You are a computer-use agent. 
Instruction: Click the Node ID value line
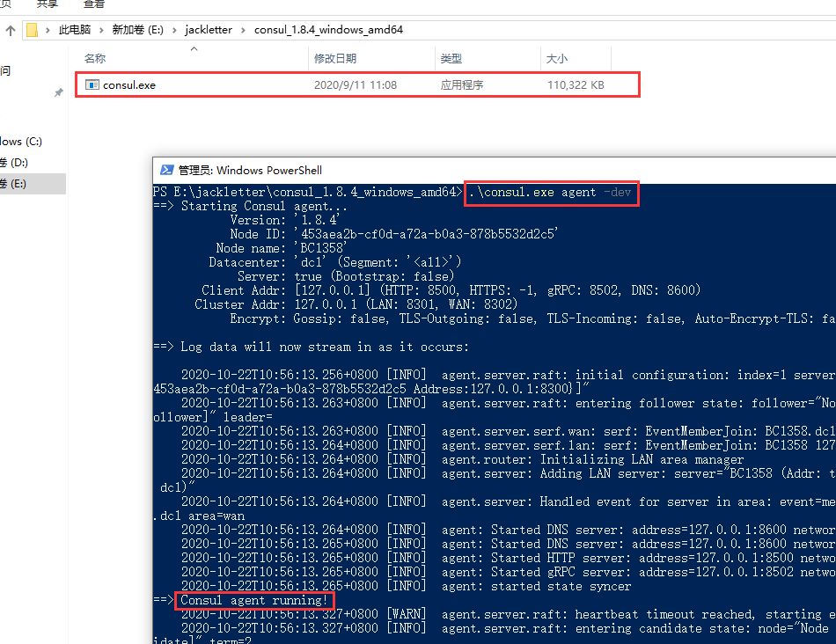coord(394,234)
